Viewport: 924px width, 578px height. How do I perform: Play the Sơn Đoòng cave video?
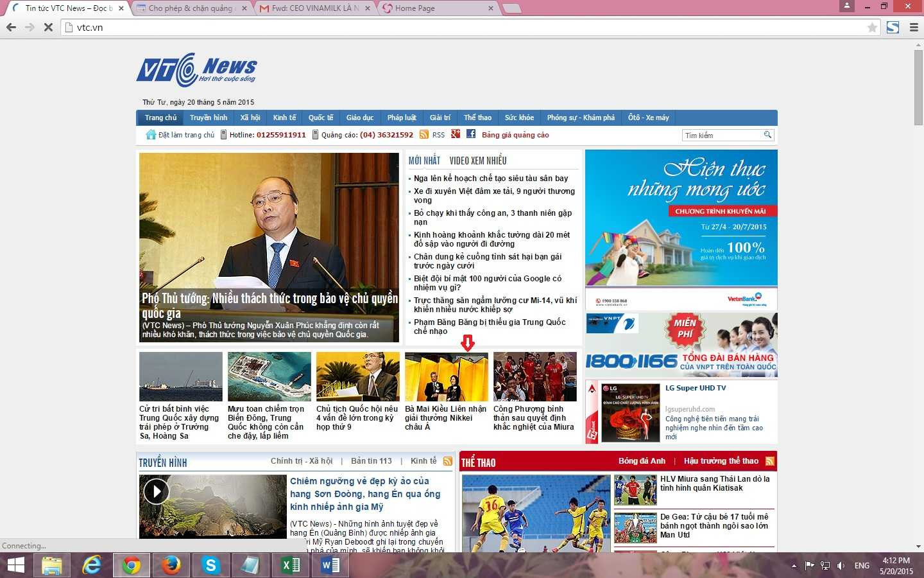(x=156, y=492)
